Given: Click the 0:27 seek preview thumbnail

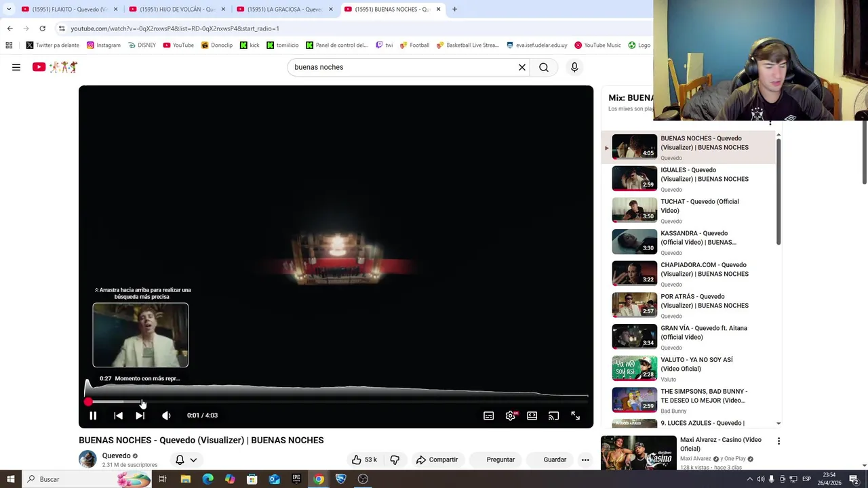Looking at the screenshot, I should (140, 335).
